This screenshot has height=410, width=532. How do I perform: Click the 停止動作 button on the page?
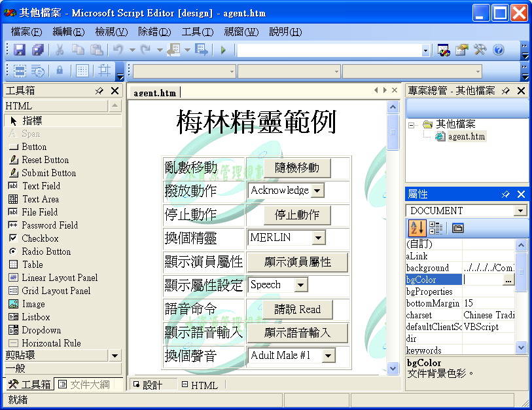pyautogui.click(x=297, y=215)
